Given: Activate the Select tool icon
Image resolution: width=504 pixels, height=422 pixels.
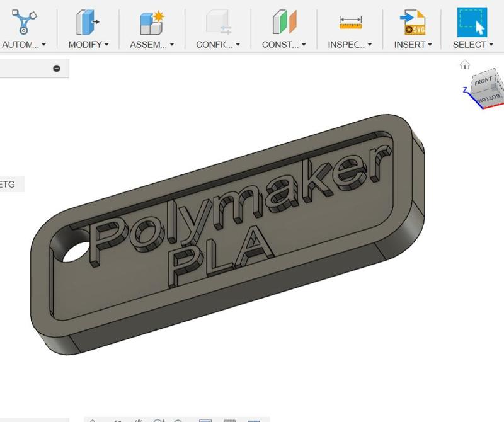Looking at the screenshot, I should tap(472, 23).
